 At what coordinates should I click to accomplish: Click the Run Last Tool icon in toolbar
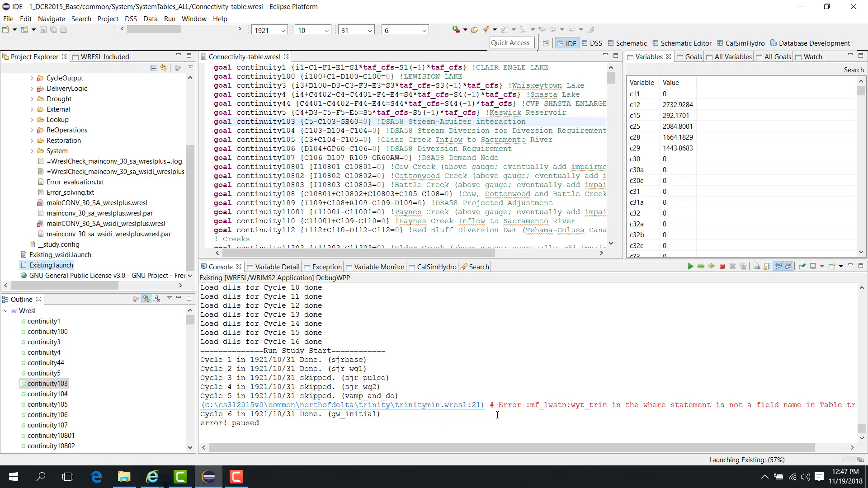coord(456,29)
